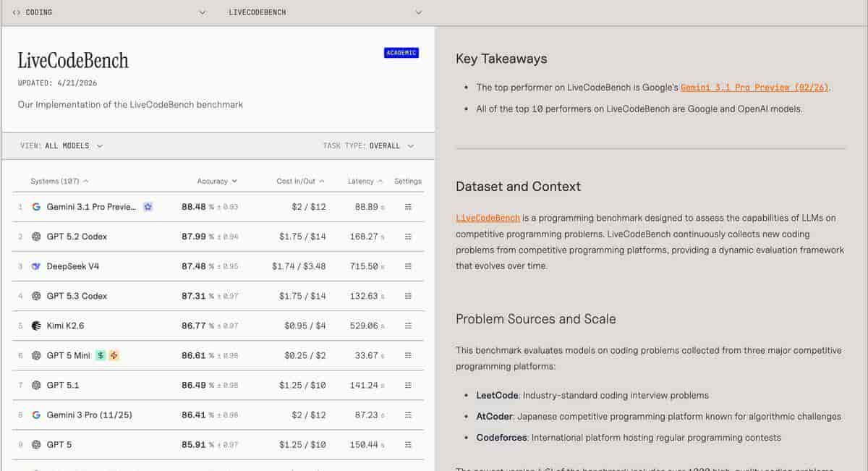Click the Problem Sources and Scale heading
868x471 pixels.
[x=536, y=319]
